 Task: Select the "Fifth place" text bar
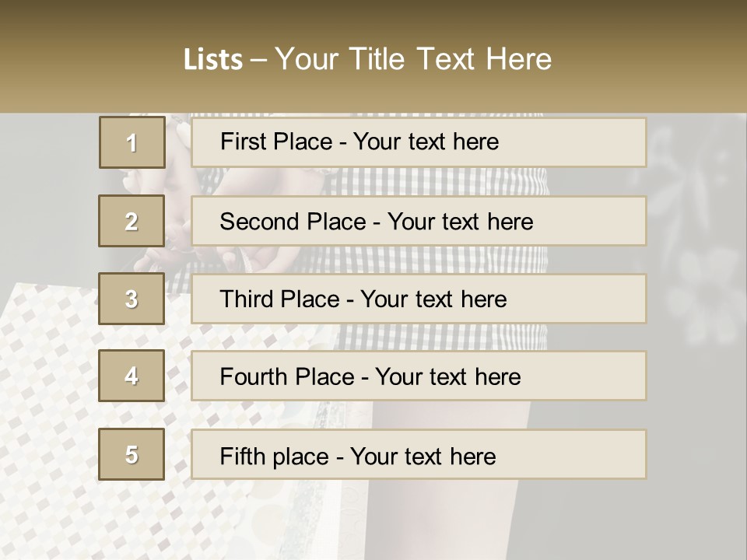(x=419, y=454)
